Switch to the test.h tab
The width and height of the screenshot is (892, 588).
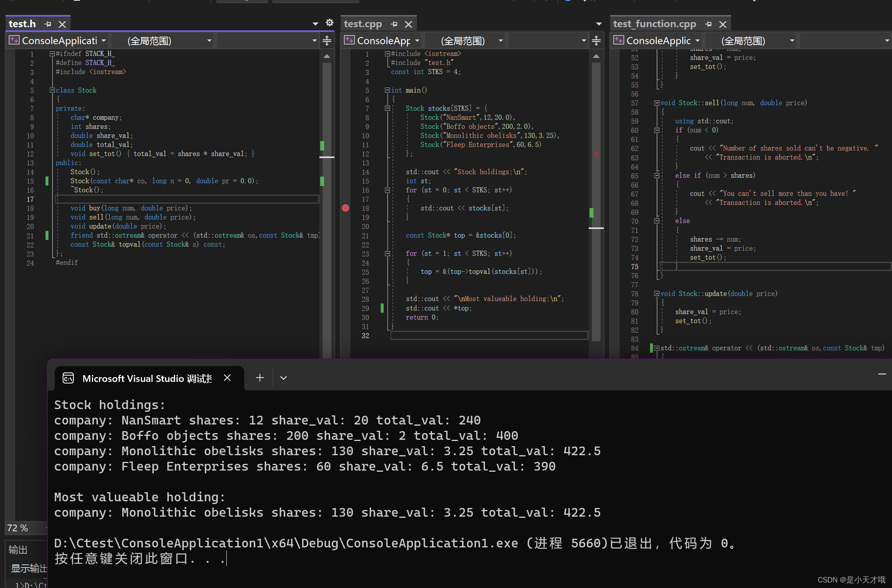tap(22, 24)
